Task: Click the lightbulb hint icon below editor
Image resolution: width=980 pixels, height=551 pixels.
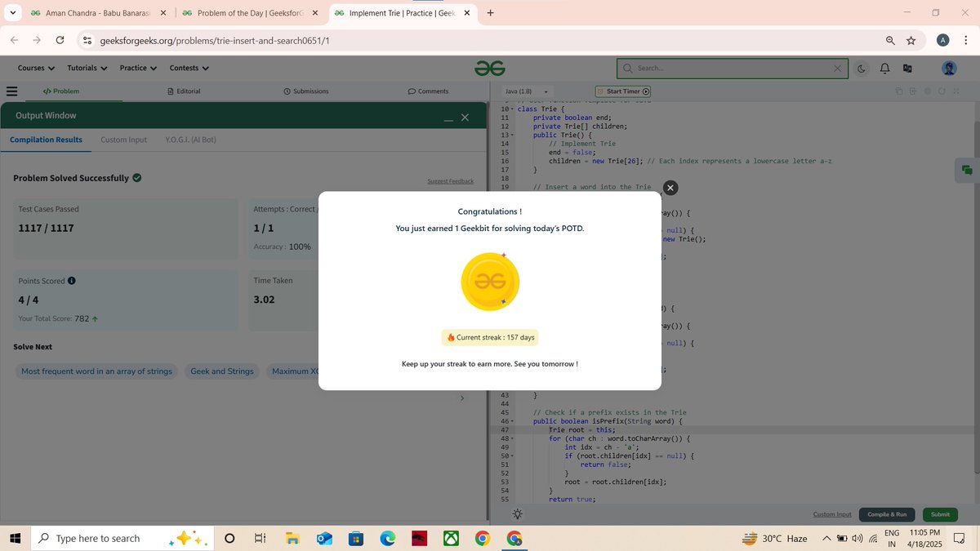Action: [518, 514]
